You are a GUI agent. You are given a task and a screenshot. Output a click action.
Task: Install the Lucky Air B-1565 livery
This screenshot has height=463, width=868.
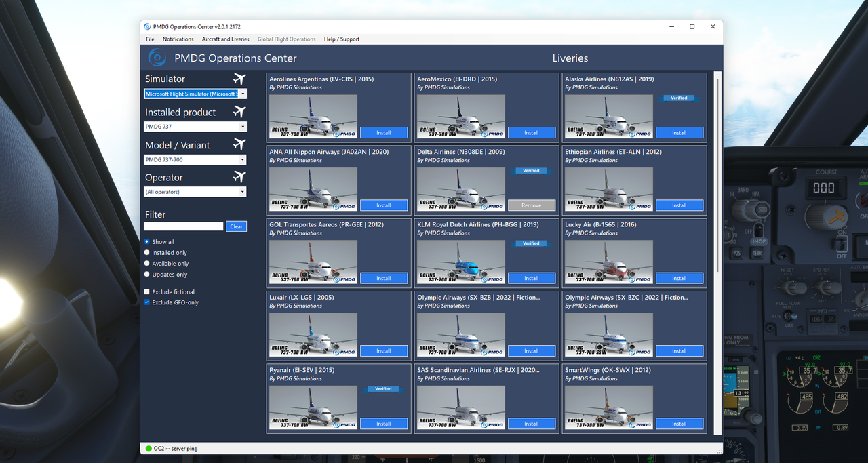[679, 278]
